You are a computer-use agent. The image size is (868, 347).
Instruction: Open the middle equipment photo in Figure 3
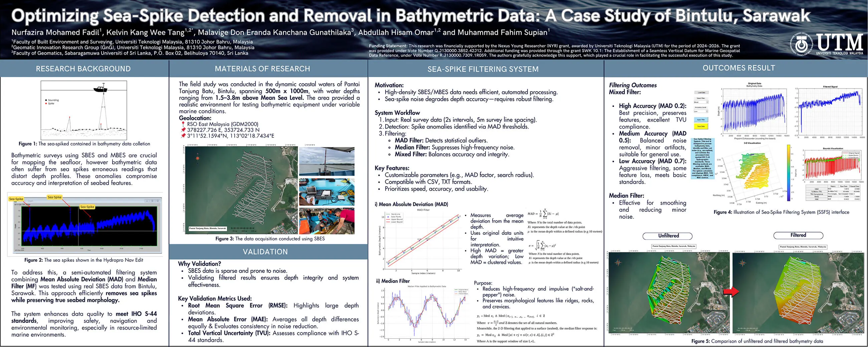[x=327, y=192]
